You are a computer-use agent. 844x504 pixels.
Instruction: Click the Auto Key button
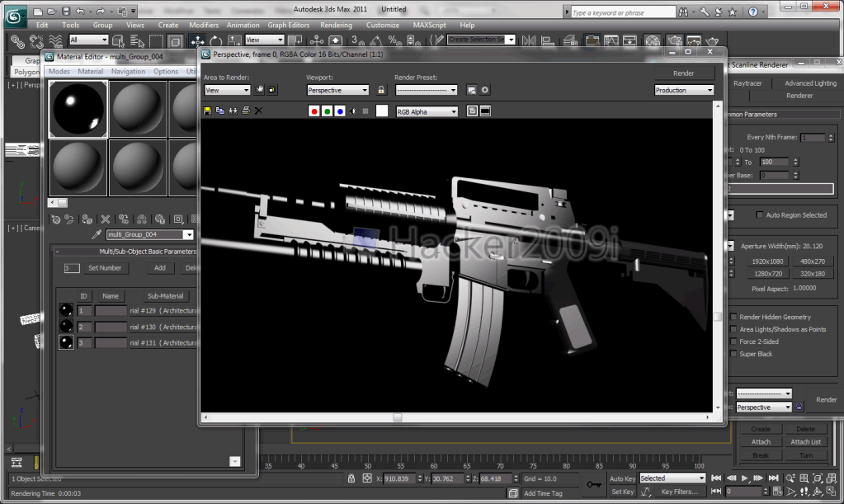[623, 478]
